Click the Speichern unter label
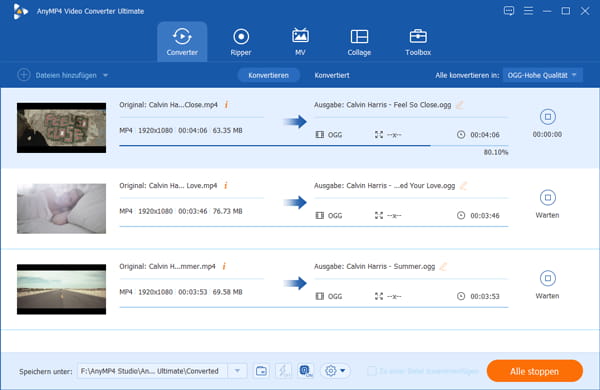The image size is (600, 390). coord(46,371)
